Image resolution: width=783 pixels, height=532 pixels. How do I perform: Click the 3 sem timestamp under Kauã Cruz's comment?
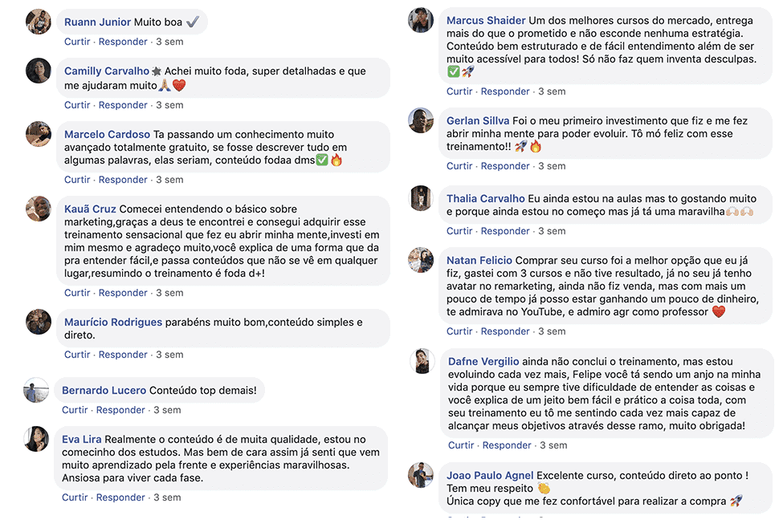click(169, 293)
